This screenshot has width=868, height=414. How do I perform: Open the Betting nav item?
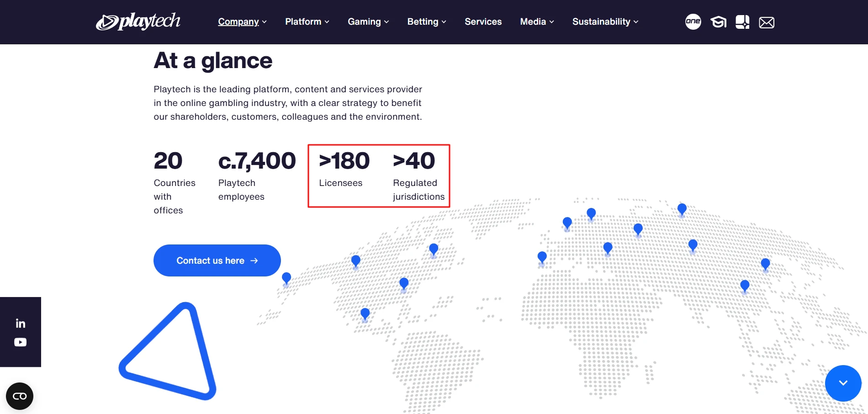[423, 21]
